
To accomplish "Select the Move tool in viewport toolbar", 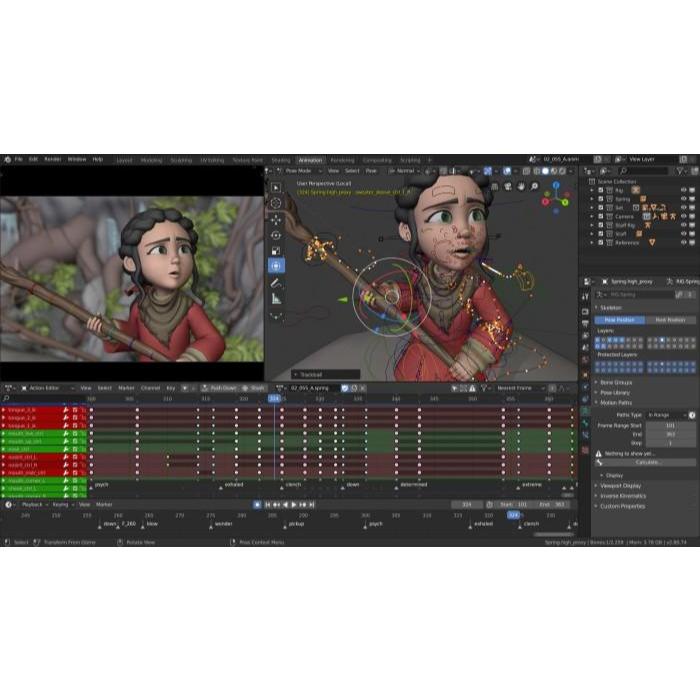I will (276, 218).
